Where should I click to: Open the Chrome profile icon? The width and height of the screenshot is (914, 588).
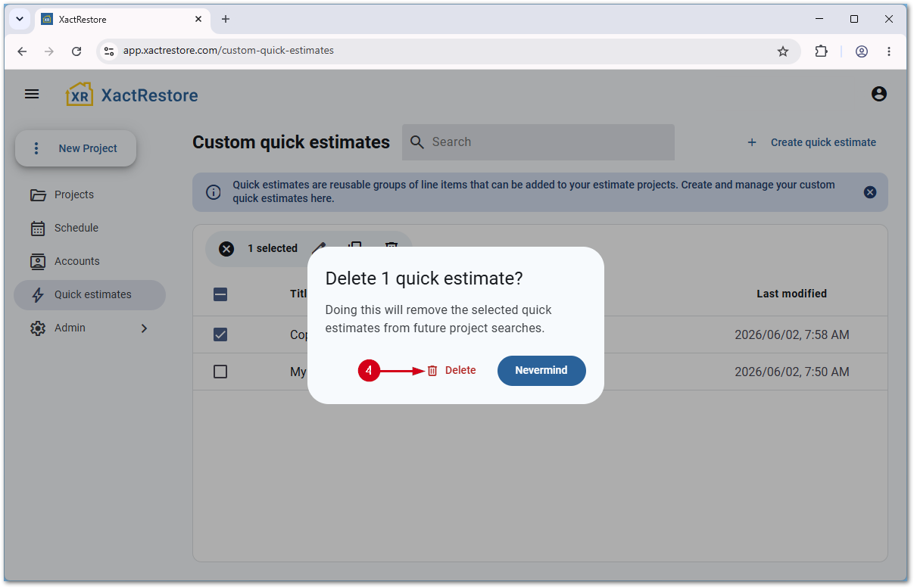(x=862, y=51)
